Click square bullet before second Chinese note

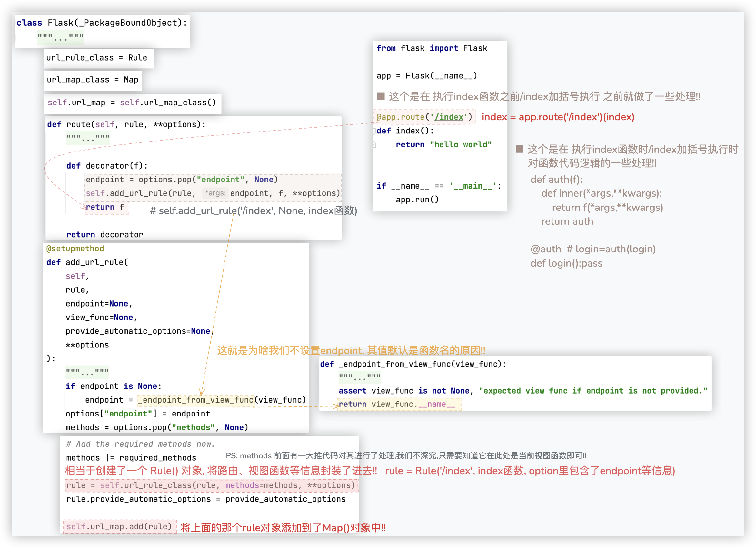coord(519,149)
